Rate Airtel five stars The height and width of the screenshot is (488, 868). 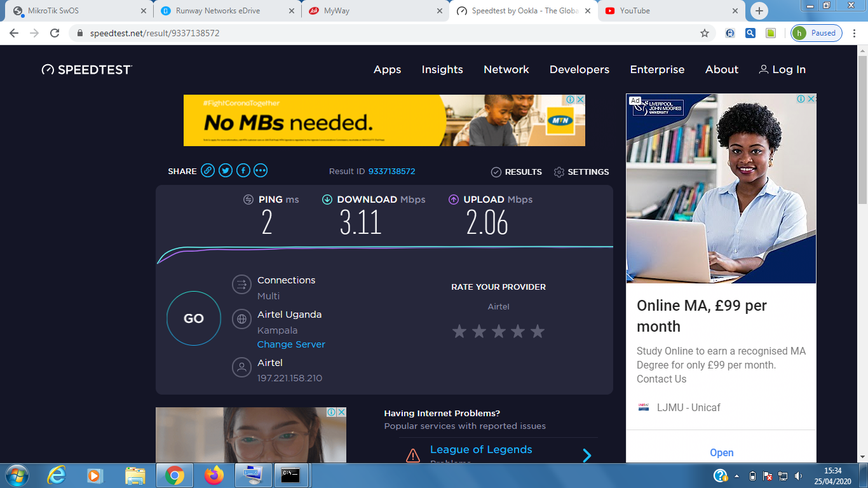tap(538, 331)
